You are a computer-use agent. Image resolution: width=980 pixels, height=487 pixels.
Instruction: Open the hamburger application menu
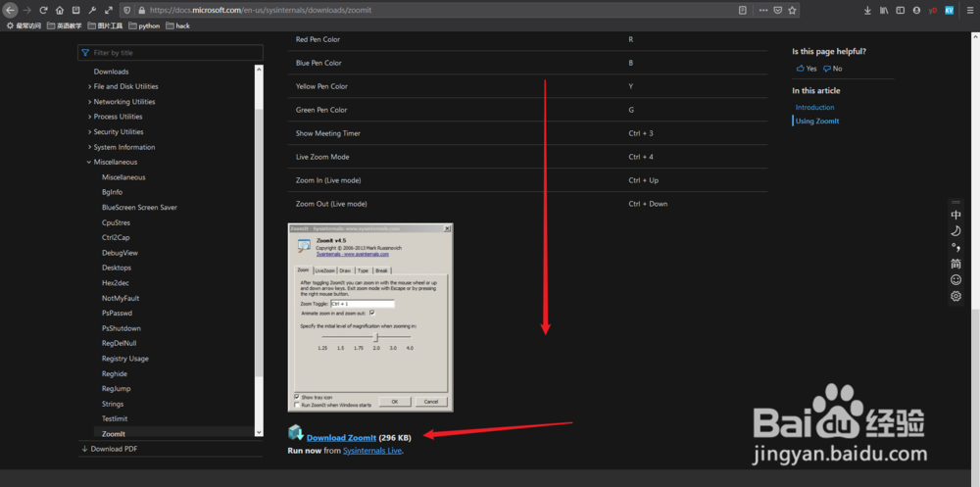969,10
